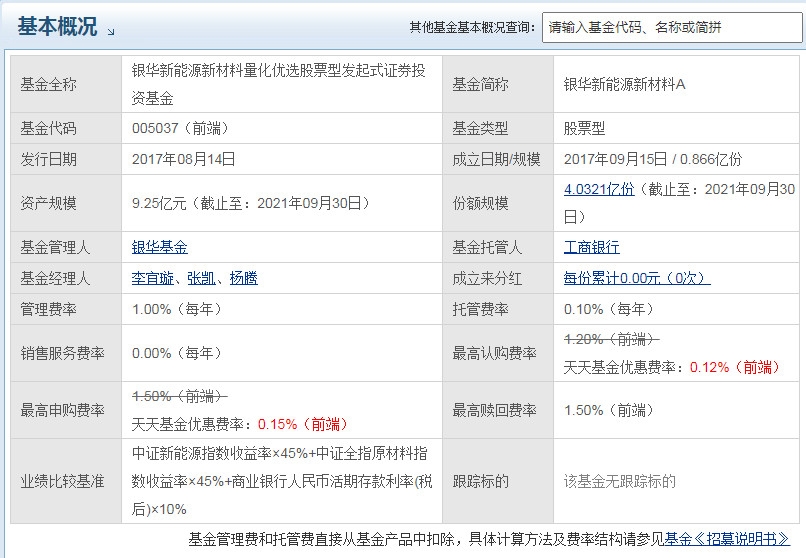806x558 pixels.
Task: Open the 银华基金 fund manager link
Action: (159, 247)
